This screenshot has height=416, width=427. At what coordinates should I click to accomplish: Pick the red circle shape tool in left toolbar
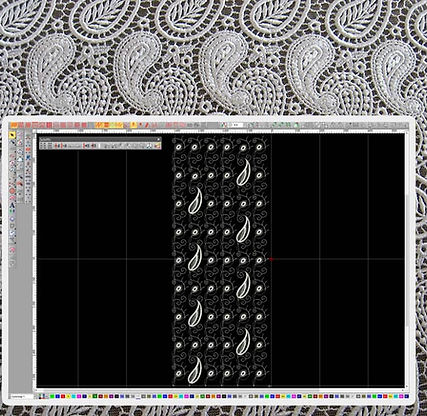click(x=12, y=191)
